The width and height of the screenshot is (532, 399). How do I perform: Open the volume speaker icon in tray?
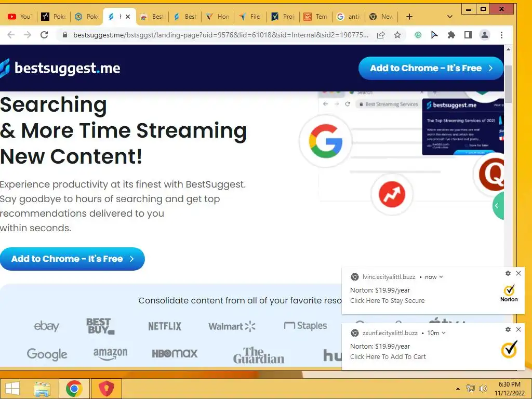pos(483,389)
